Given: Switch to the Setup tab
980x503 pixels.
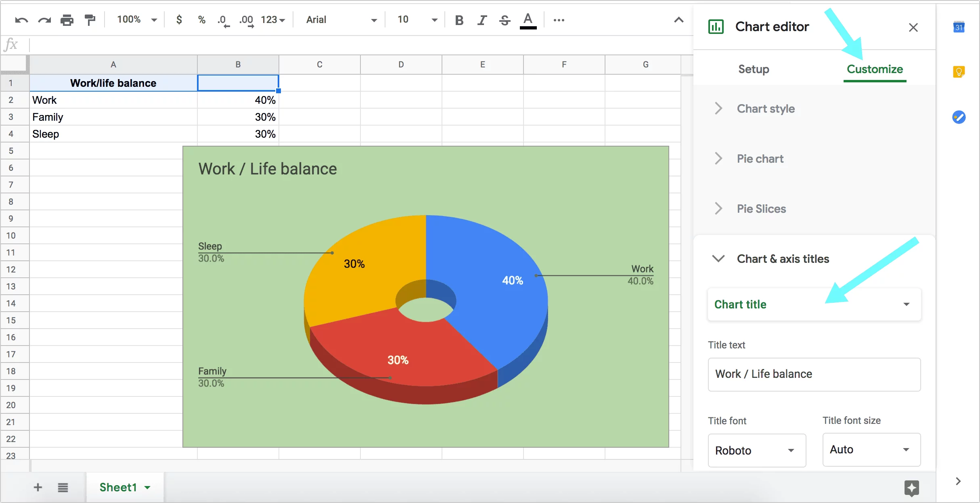Looking at the screenshot, I should tap(754, 69).
